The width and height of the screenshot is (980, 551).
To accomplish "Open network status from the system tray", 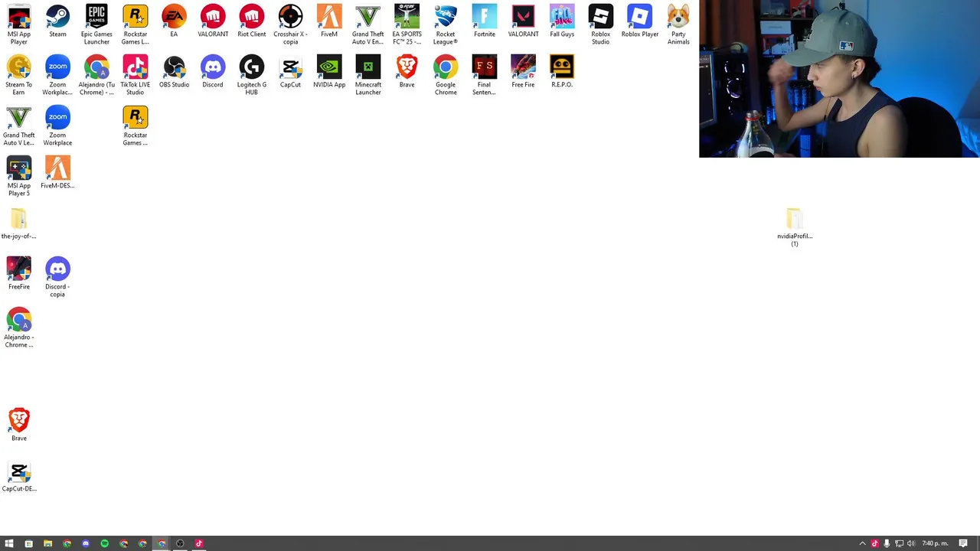I will click(x=900, y=543).
